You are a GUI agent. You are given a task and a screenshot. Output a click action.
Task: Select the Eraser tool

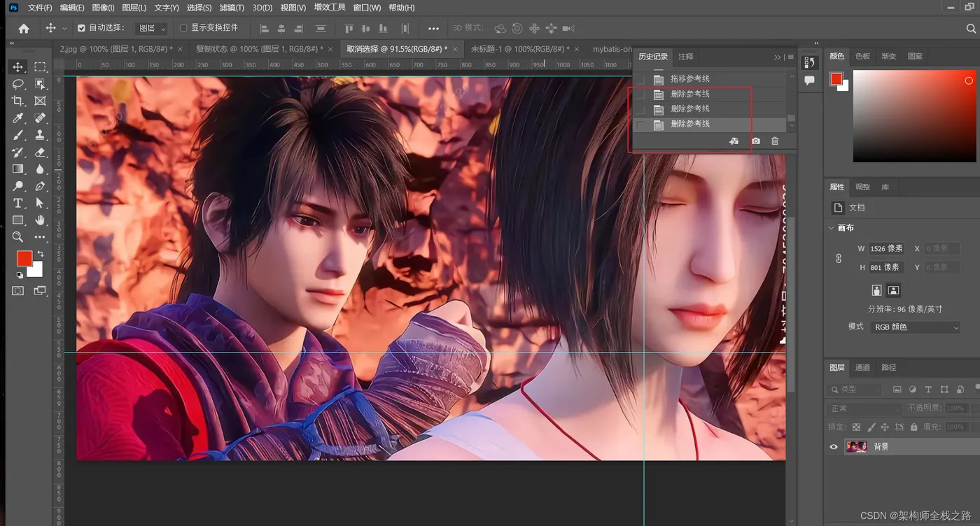(40, 152)
